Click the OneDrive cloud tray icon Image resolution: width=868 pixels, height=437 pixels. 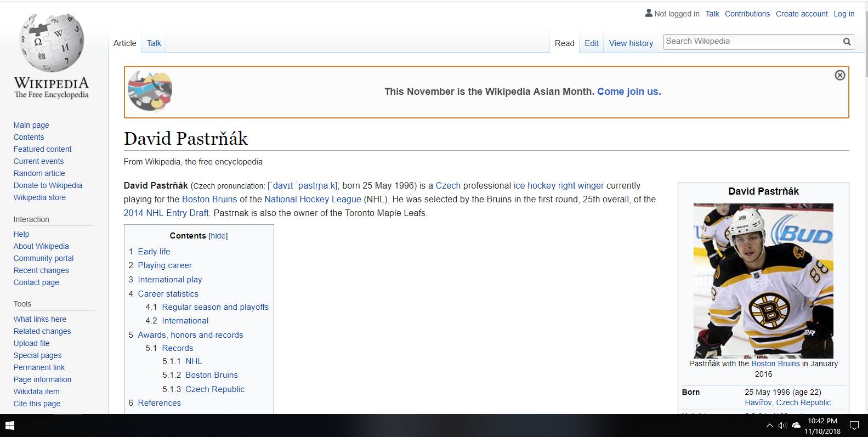[796, 425]
